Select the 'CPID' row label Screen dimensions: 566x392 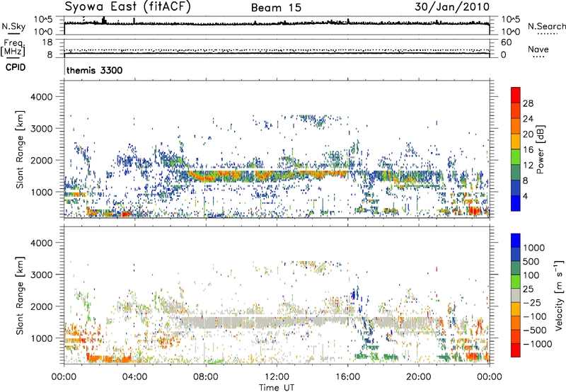(16, 67)
